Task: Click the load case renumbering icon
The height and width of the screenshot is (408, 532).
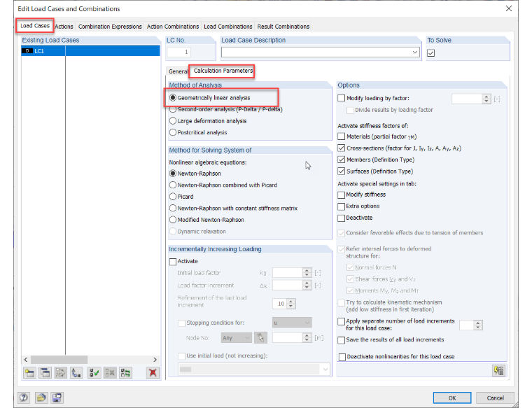Action: (x=76, y=373)
